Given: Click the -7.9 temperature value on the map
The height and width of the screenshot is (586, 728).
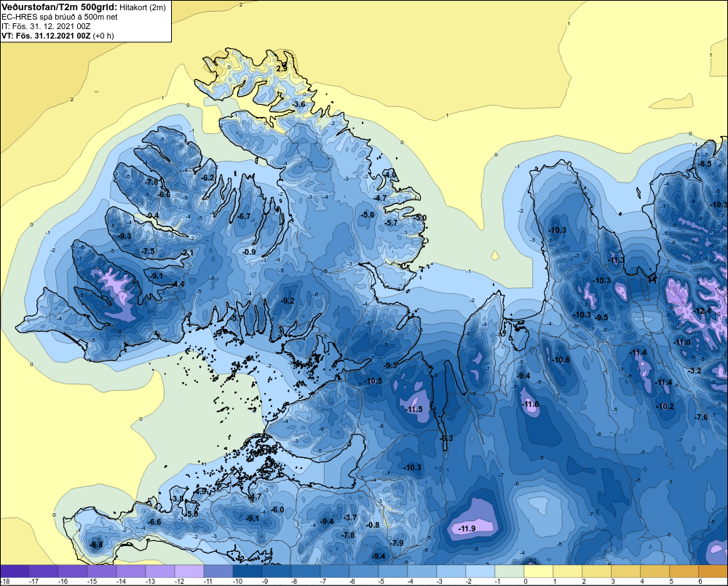Looking at the screenshot, I should pyautogui.click(x=396, y=543).
